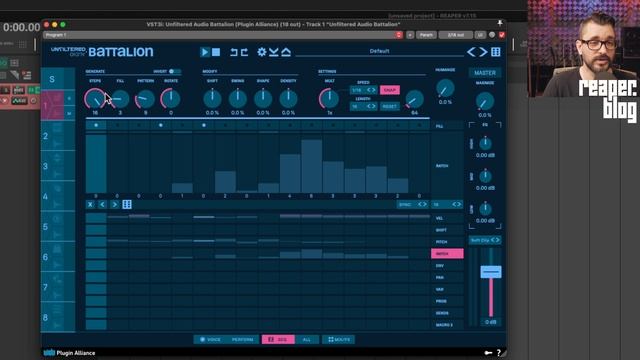The width and height of the screenshot is (640, 360).
Task: Select the PITCH lane tab
Action: (x=447, y=242)
